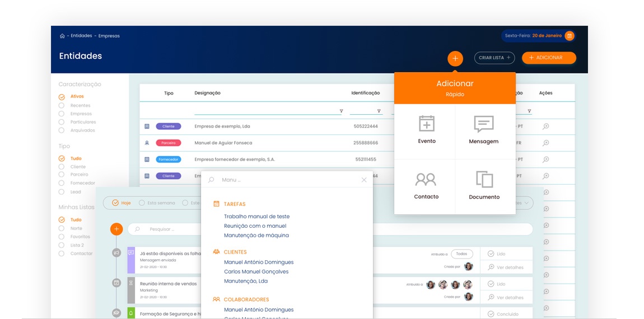Image resolution: width=644 pixels, height=319 pixels.
Task: Click megaphone timeline marker icon
Action: (x=116, y=253)
